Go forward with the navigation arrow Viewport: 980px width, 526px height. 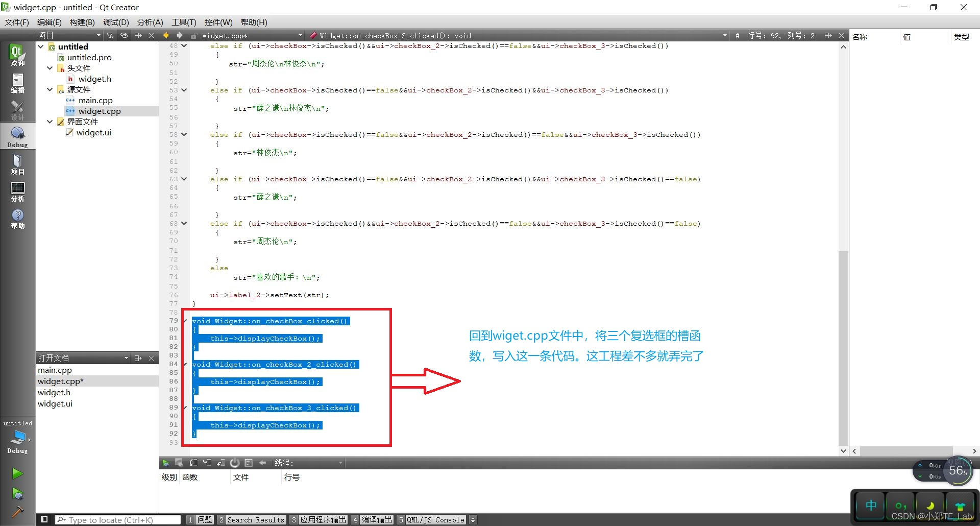(179, 35)
